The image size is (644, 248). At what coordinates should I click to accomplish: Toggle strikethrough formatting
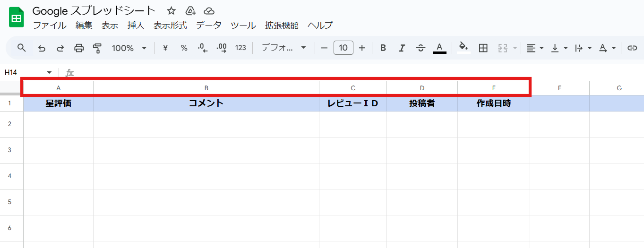421,48
